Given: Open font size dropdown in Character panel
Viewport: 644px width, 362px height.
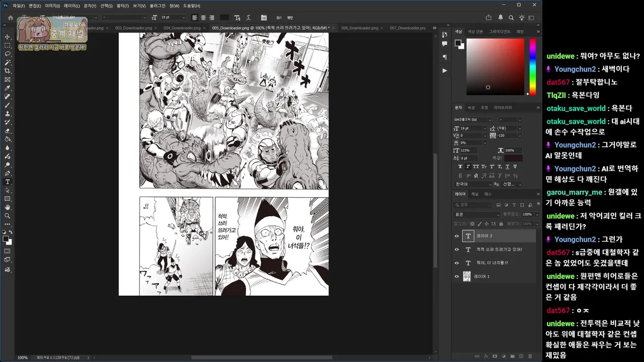Looking at the screenshot, I should [485, 129].
